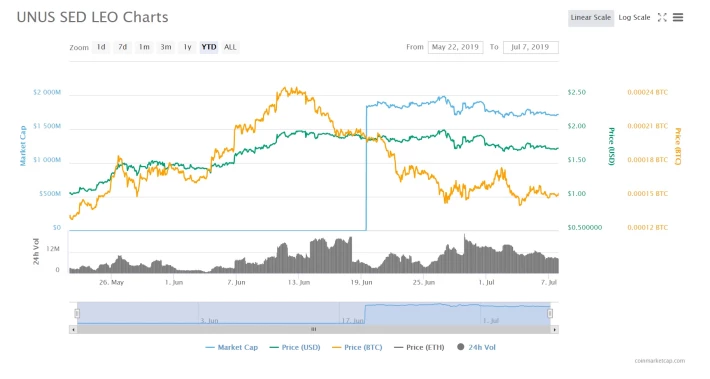The height and width of the screenshot is (379, 710).
Task: Click the 19. Jun date axis label
Action: 361,282
